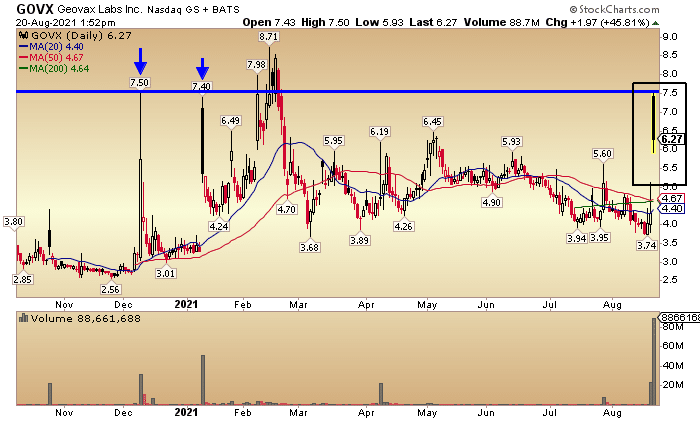
Task: Click the 60M tick on the volume axis
Action: coord(673,346)
